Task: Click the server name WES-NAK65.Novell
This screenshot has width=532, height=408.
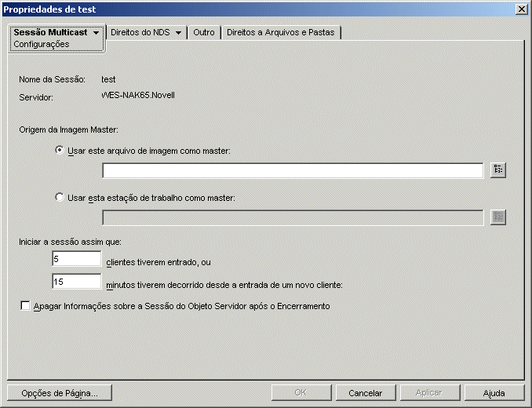Action: click(x=138, y=95)
